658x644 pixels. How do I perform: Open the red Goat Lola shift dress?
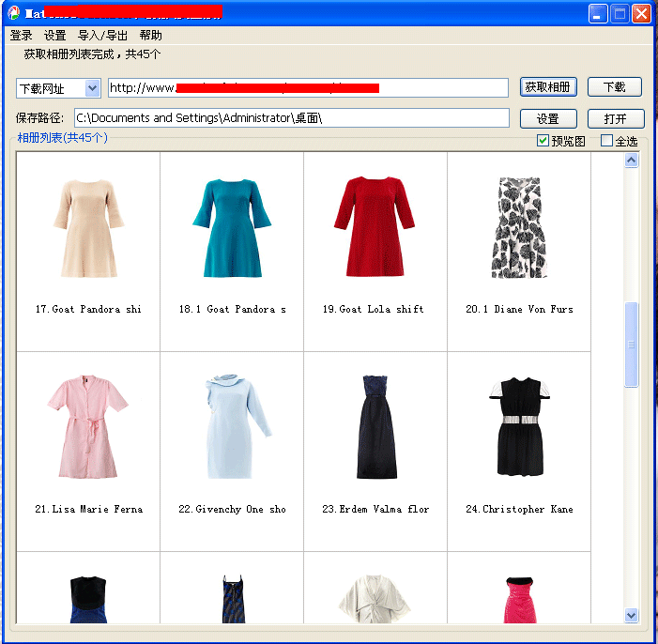(375, 228)
